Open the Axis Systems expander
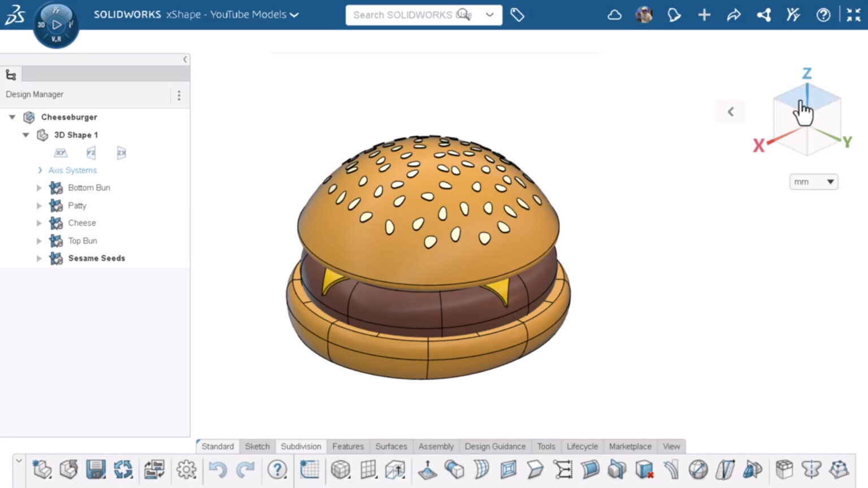 (x=40, y=169)
